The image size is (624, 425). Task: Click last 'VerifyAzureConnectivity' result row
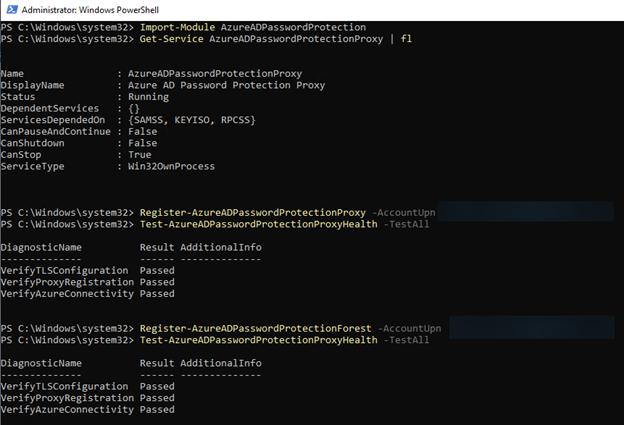tap(88, 409)
